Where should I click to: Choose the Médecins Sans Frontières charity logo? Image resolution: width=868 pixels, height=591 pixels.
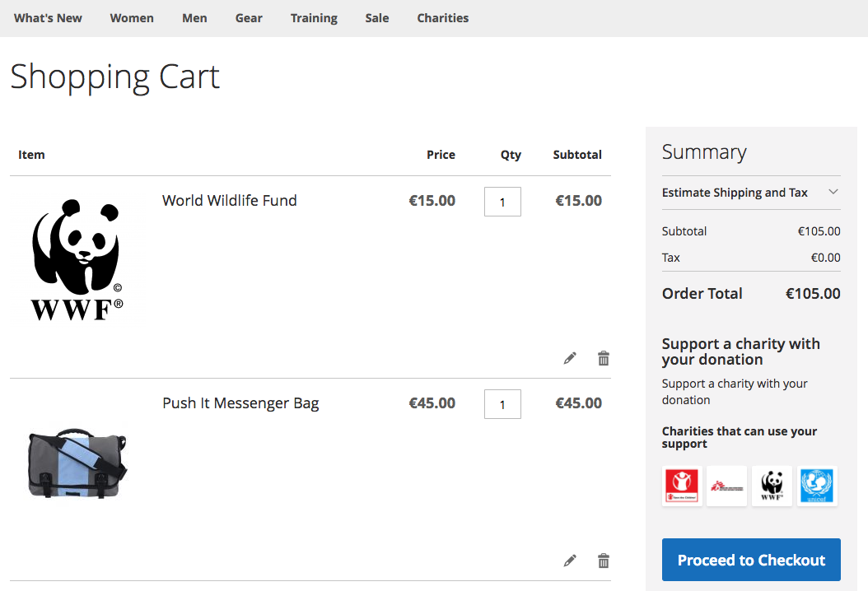point(726,486)
